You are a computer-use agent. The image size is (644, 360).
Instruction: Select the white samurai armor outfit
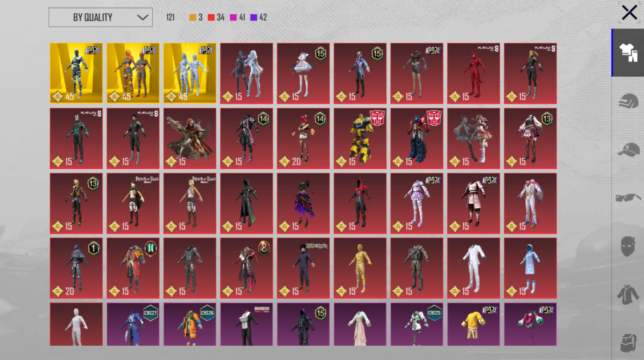tap(473, 204)
